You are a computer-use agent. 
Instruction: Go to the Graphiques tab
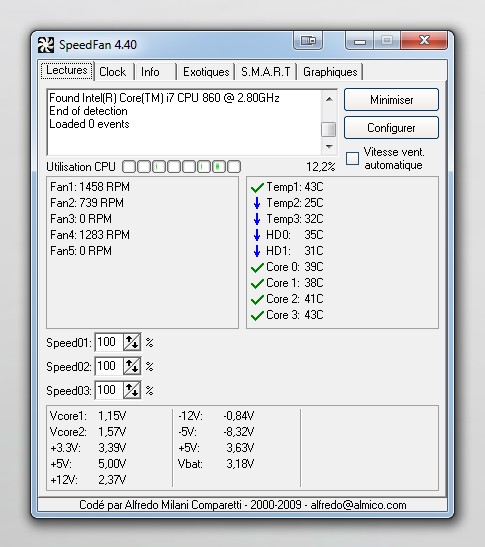[x=330, y=72]
